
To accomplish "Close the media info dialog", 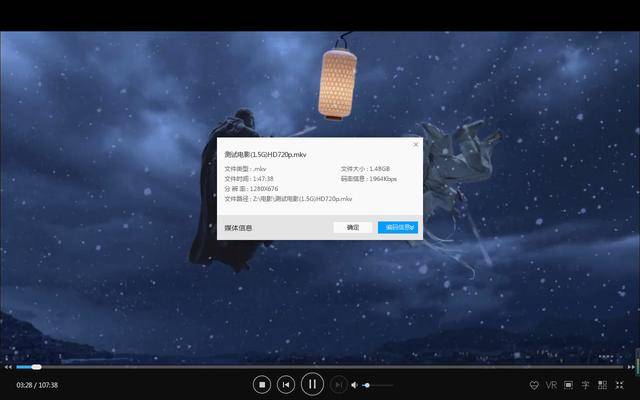I will [x=416, y=144].
